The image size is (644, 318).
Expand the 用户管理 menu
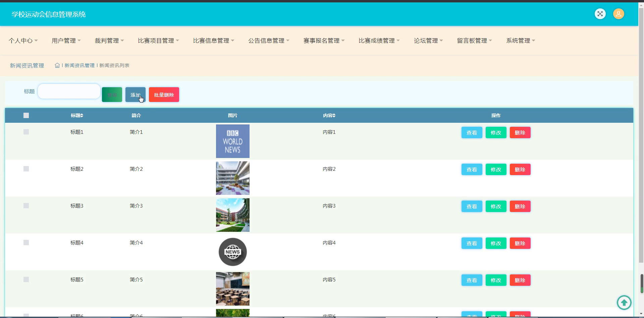pyautogui.click(x=66, y=41)
